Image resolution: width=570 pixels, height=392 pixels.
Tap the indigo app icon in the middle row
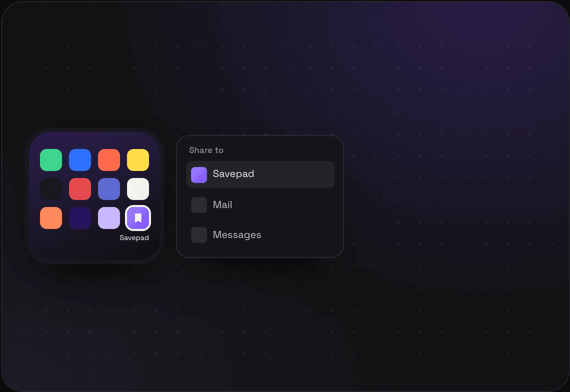pyautogui.click(x=109, y=188)
